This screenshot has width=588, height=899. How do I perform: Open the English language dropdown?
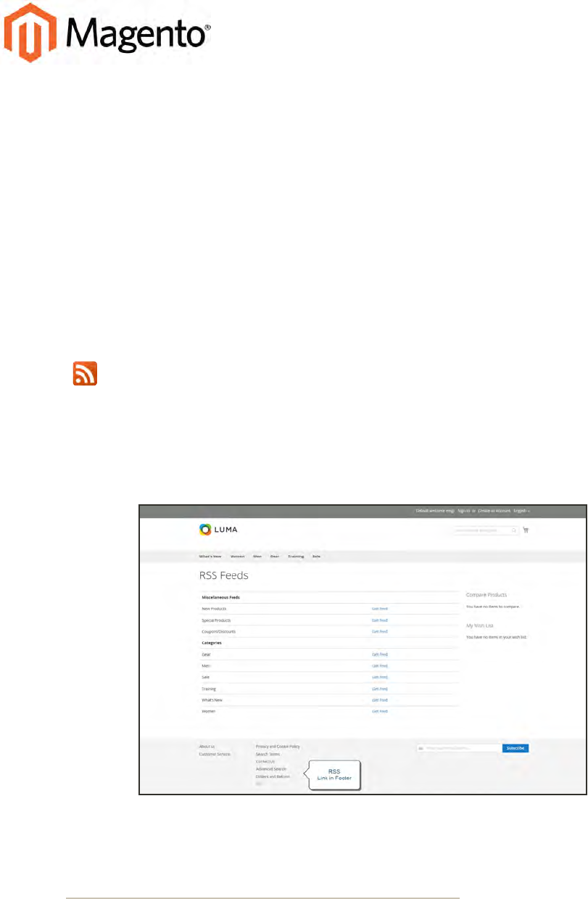[x=521, y=511]
